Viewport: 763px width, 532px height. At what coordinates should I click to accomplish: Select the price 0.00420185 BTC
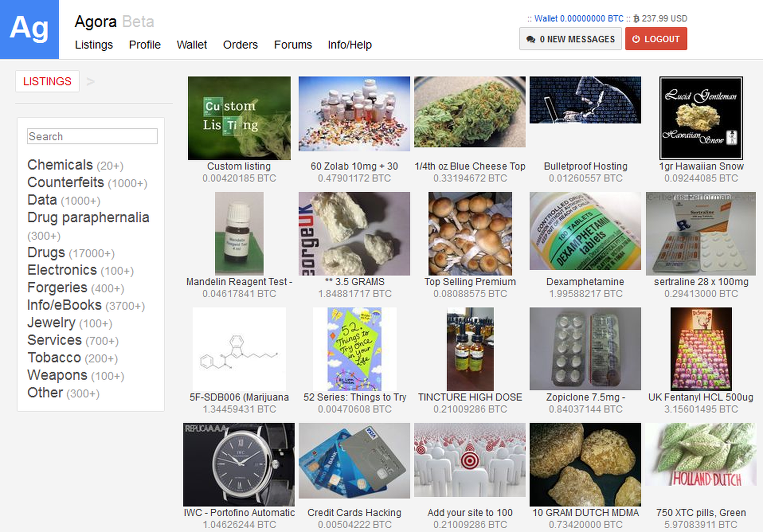pos(239,178)
